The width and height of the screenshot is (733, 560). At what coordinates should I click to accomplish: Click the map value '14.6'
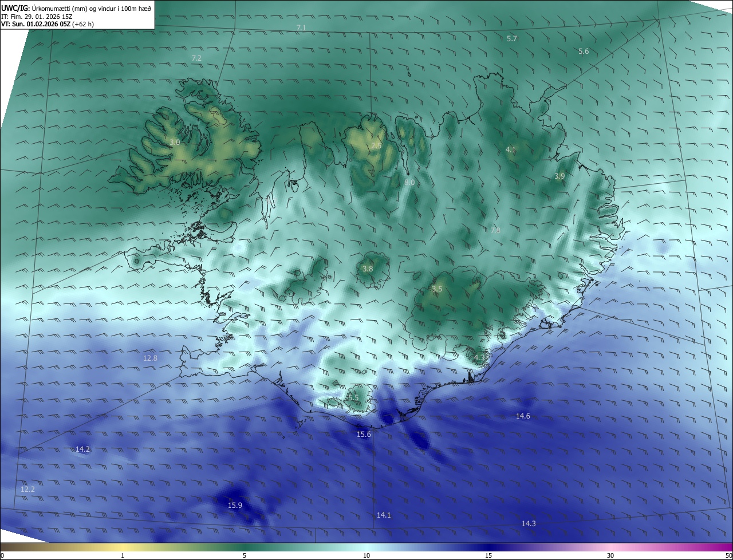click(x=523, y=416)
